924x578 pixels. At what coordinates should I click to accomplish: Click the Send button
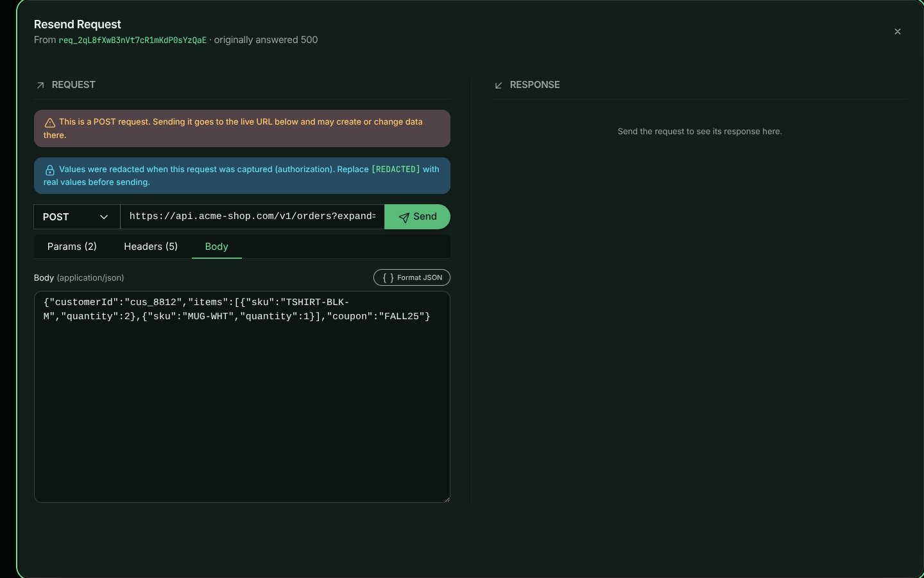coord(417,216)
